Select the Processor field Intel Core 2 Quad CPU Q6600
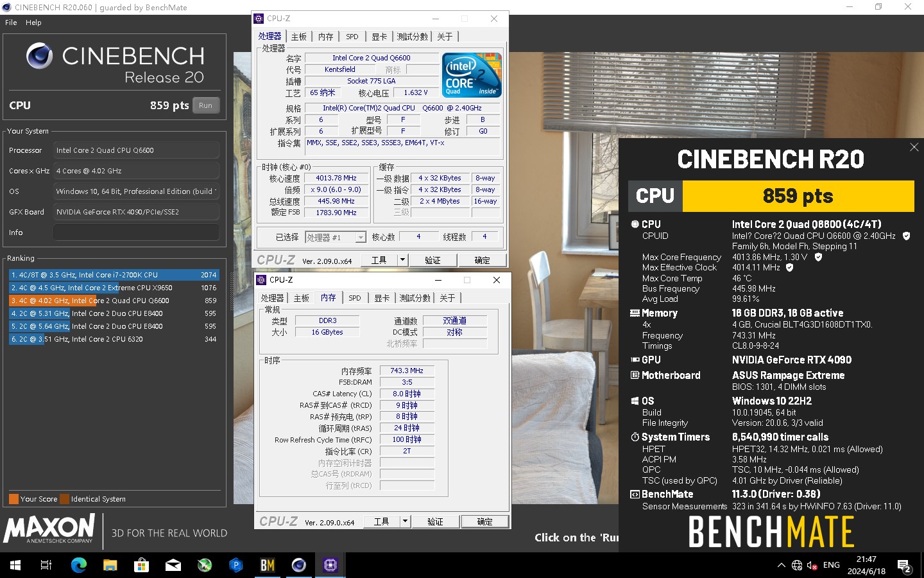 136,150
